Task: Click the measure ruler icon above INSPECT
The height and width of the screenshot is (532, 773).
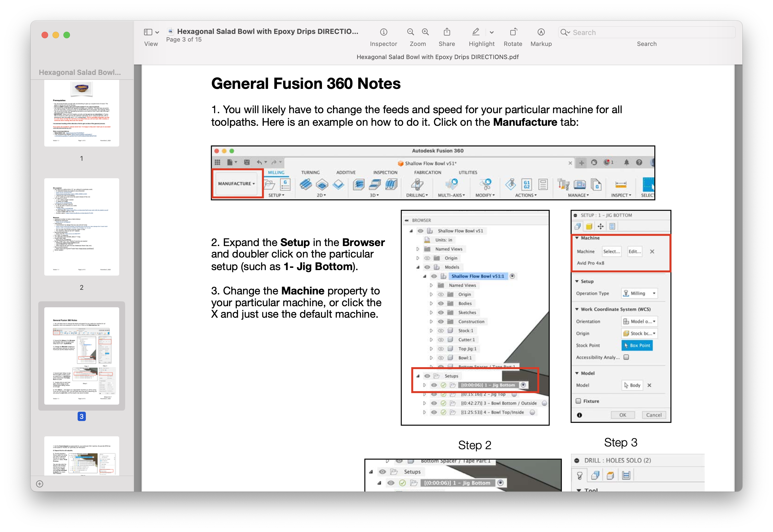Action: tap(621, 184)
